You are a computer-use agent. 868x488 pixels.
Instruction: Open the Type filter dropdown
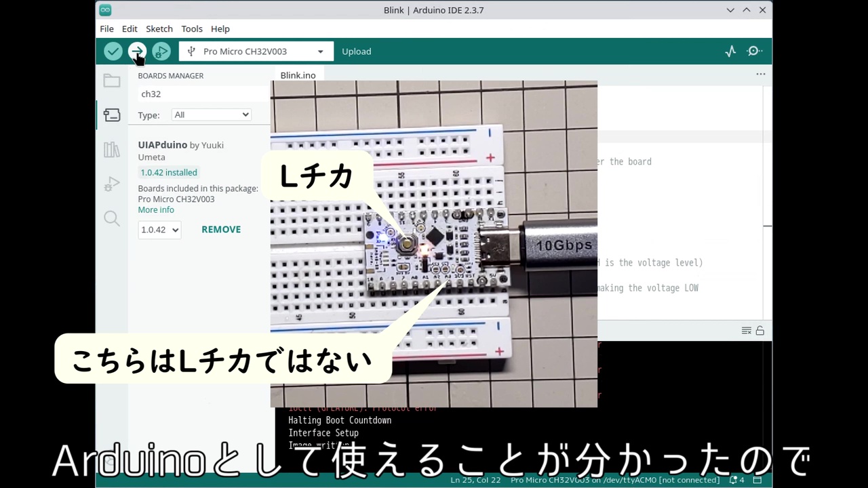[x=211, y=115]
